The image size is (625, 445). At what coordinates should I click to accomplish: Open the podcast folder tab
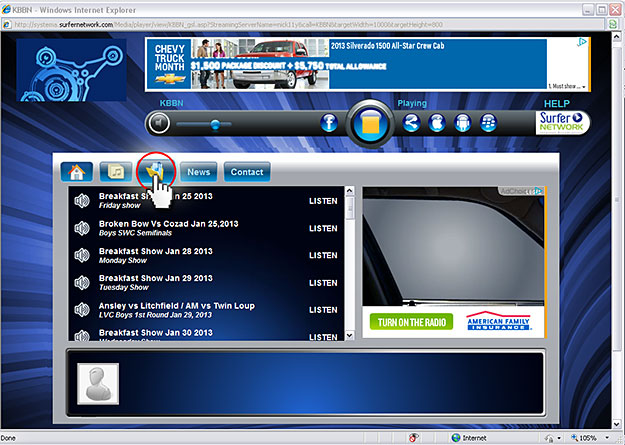[x=155, y=172]
